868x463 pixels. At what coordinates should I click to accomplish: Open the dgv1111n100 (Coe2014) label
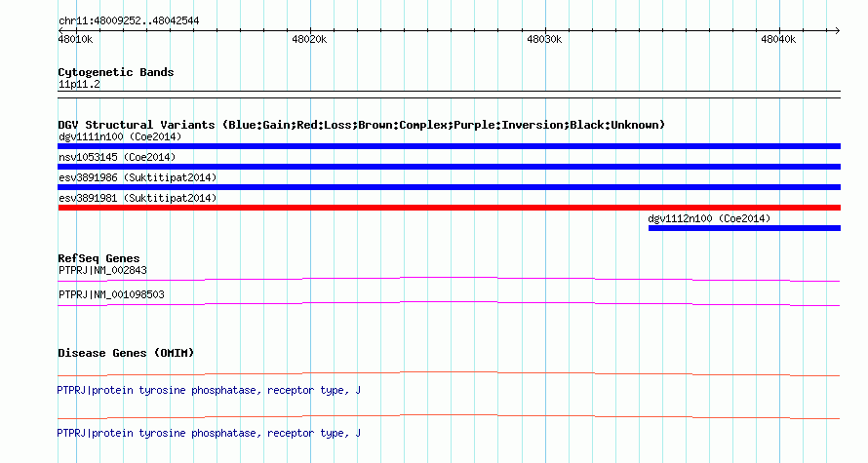coord(120,136)
